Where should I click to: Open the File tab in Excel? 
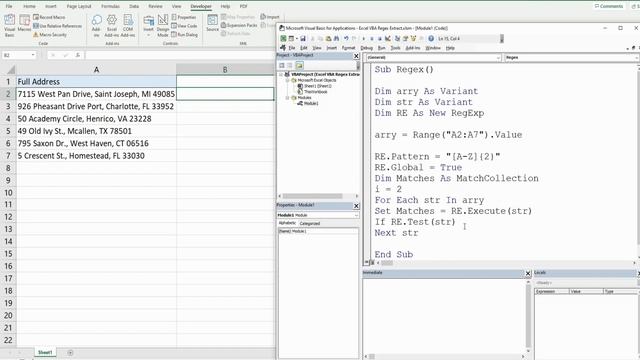(x=9, y=6)
